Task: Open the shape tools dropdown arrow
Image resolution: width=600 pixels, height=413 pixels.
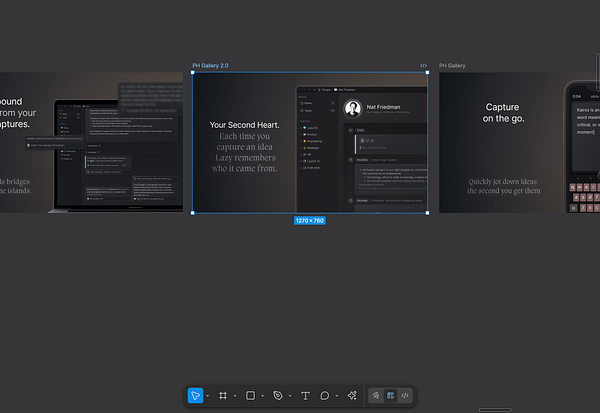Action: [262, 397]
